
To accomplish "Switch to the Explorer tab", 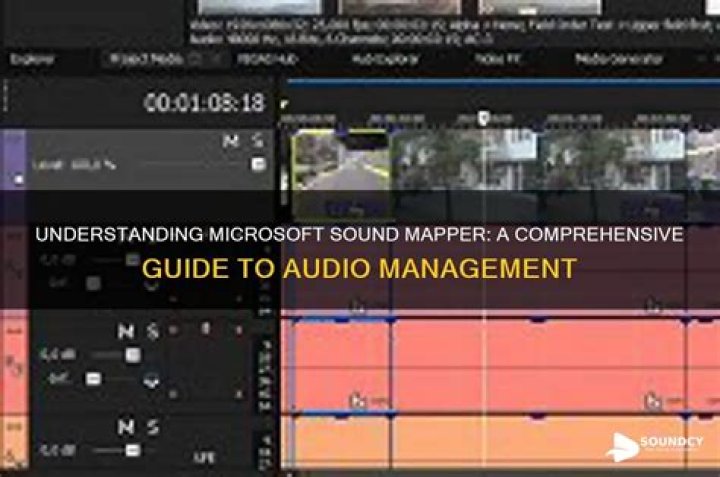I will [31, 59].
